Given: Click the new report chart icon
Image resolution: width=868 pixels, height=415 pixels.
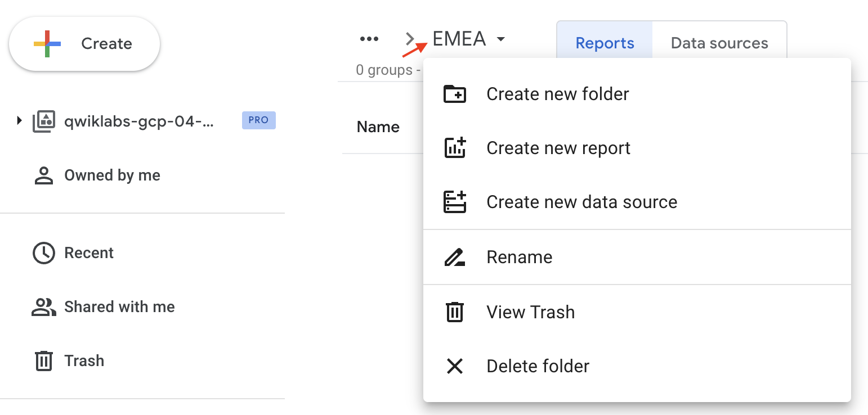Looking at the screenshot, I should point(455,148).
